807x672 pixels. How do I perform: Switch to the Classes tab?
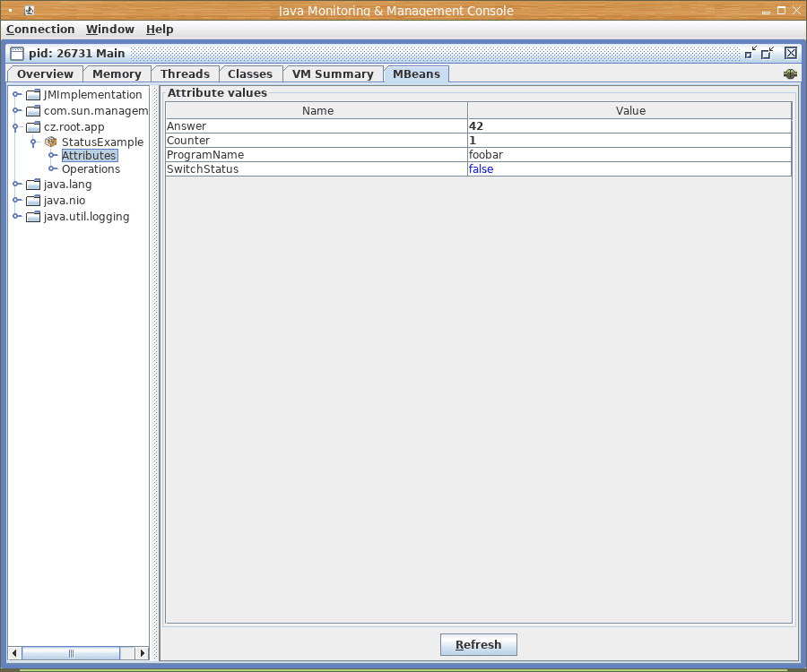coord(250,74)
